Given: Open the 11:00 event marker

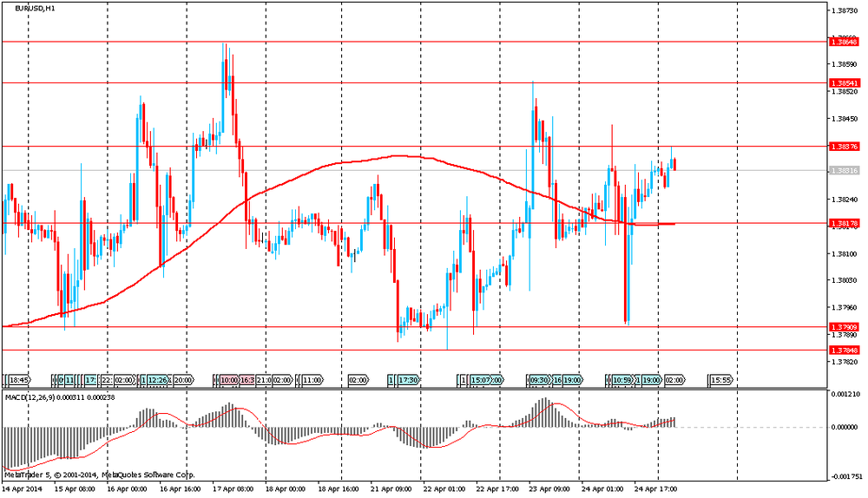Looking at the screenshot, I should click(x=312, y=380).
